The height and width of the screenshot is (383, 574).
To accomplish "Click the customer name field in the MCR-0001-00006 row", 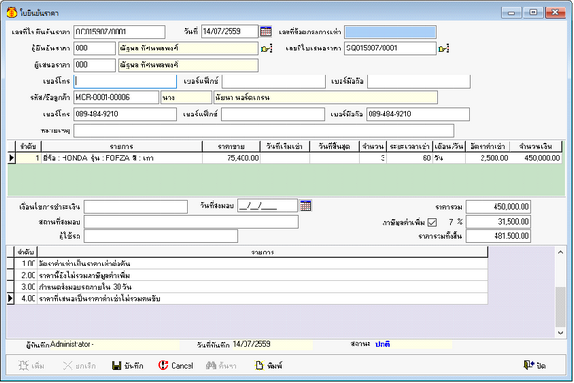I will [325, 97].
